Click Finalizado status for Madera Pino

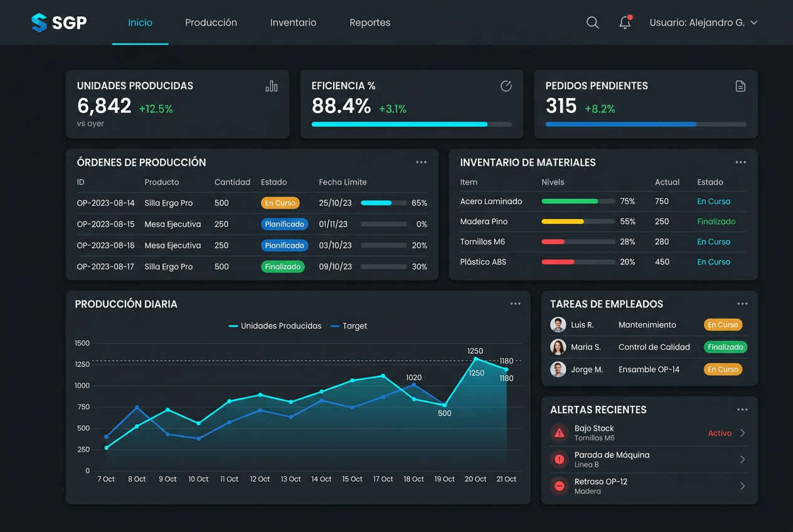[716, 221]
